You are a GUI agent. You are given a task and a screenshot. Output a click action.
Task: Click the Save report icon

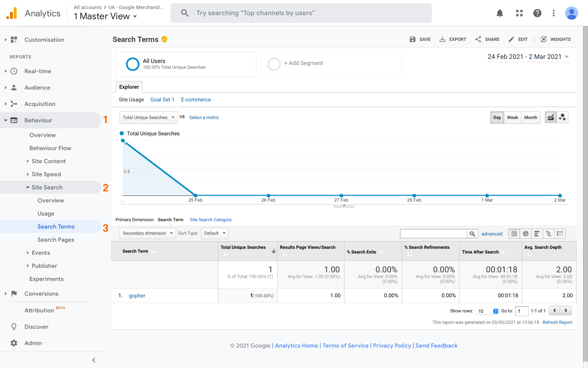(413, 39)
